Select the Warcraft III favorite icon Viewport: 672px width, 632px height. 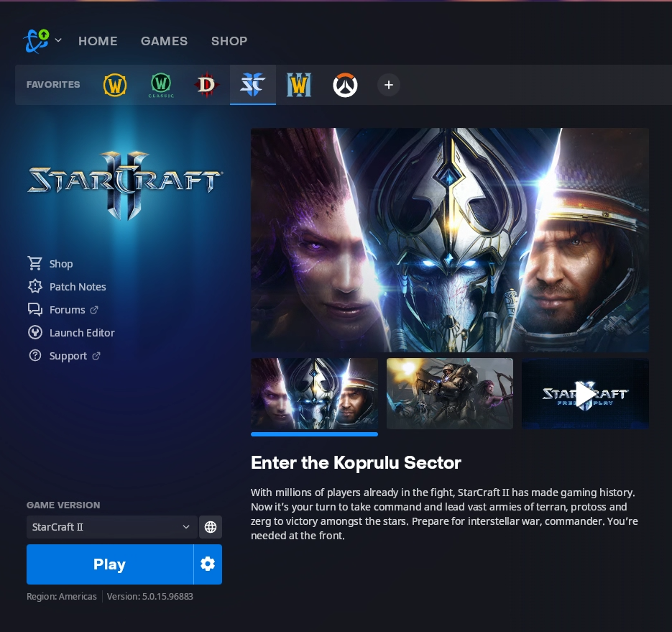point(299,85)
